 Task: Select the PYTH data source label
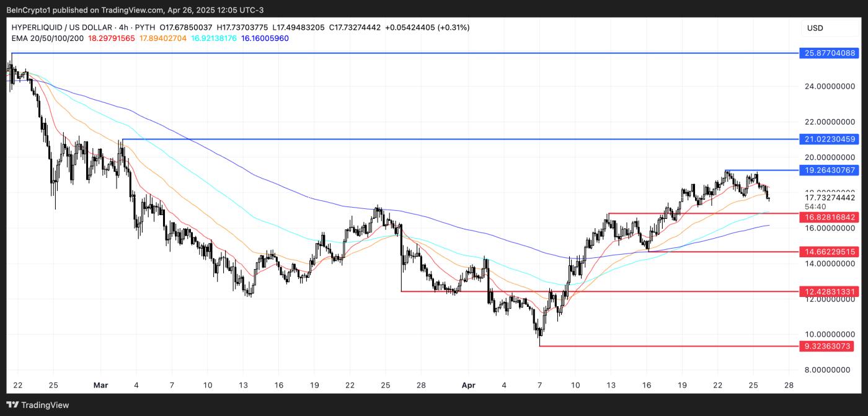point(144,27)
